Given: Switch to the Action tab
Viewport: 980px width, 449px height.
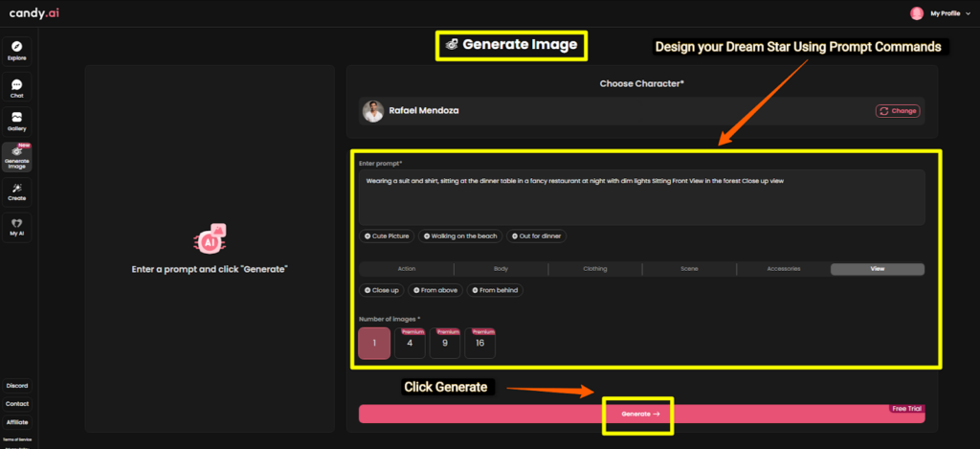Looking at the screenshot, I should point(406,269).
